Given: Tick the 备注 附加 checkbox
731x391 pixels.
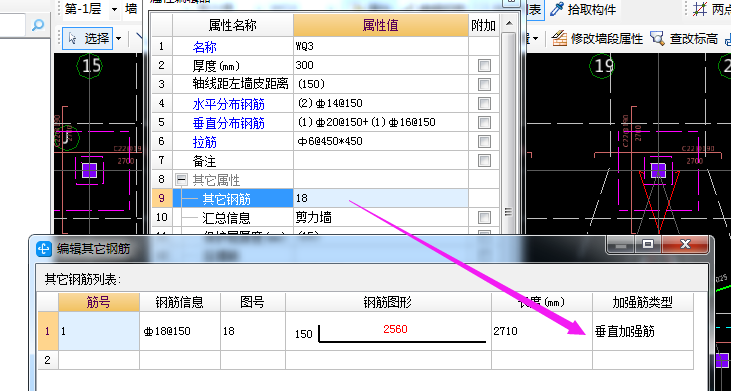Looking at the screenshot, I should click(484, 161).
